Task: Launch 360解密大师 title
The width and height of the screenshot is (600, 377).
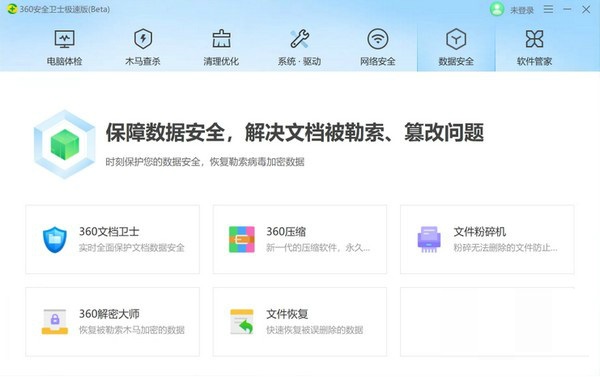Action: pos(109,314)
